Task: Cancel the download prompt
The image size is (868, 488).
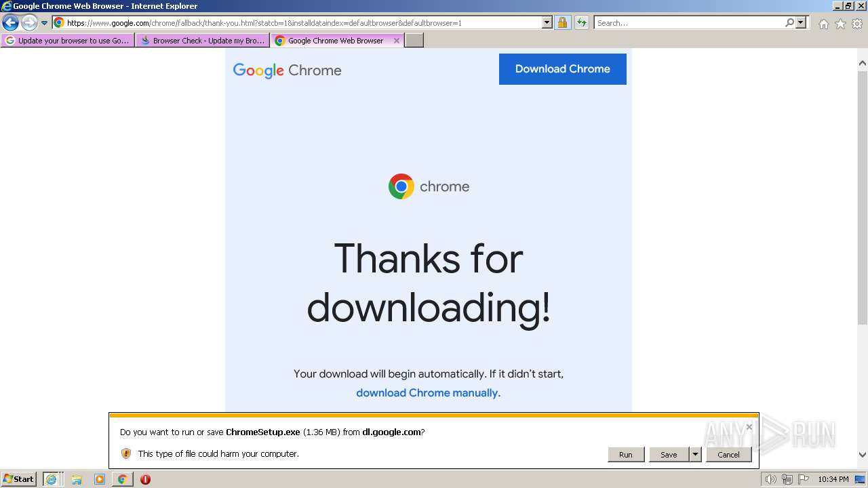Action: pyautogui.click(x=728, y=454)
